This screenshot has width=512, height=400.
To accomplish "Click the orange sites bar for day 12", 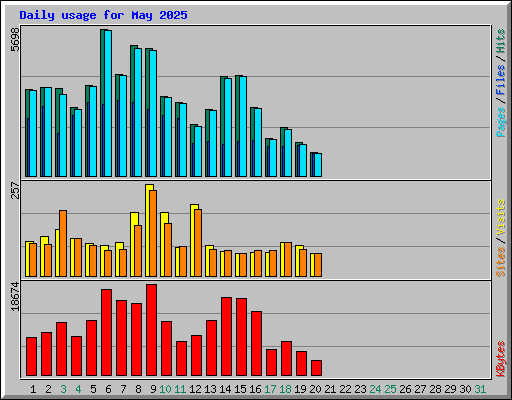I will (198, 243).
